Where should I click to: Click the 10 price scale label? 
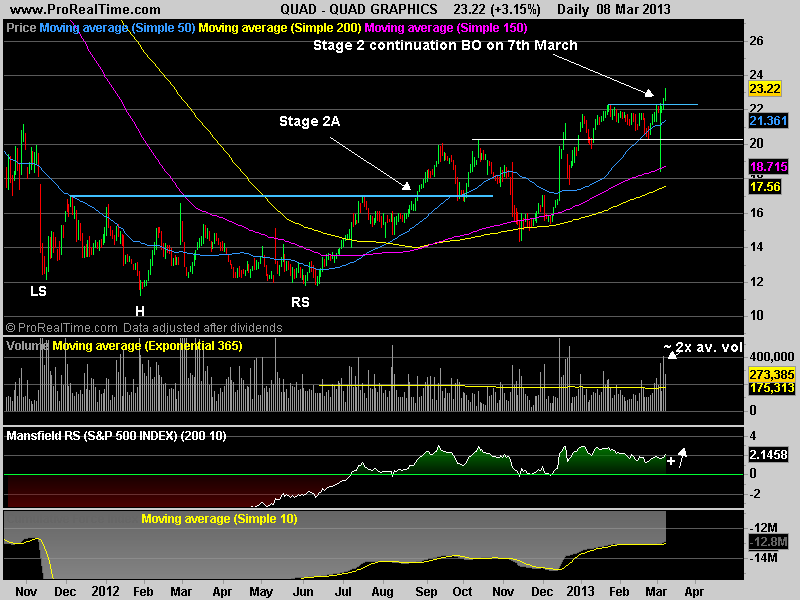pyautogui.click(x=756, y=315)
